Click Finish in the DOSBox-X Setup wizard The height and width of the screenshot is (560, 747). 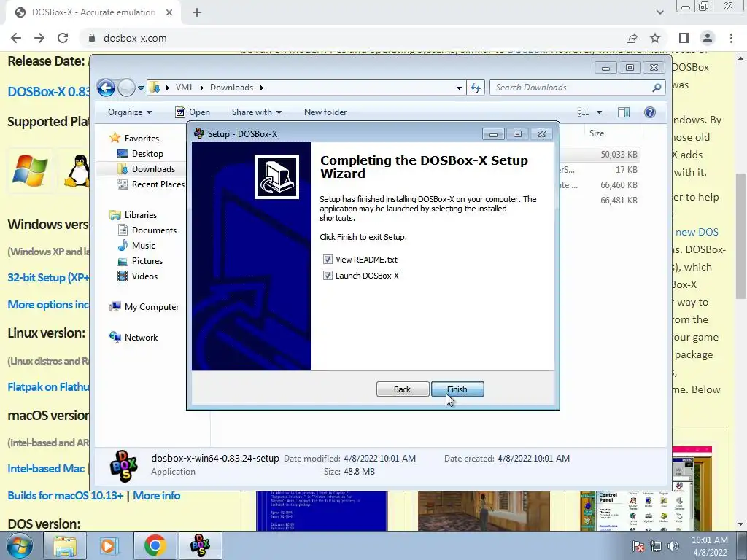pyautogui.click(x=457, y=389)
